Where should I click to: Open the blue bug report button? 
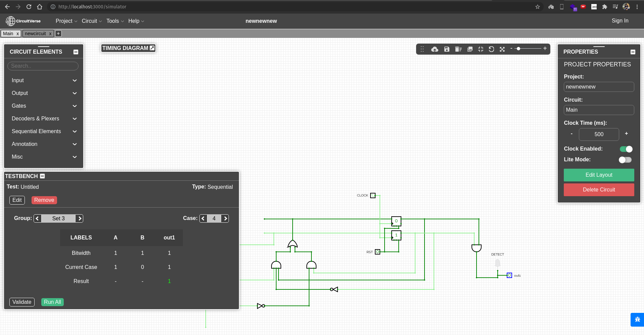(x=637, y=320)
